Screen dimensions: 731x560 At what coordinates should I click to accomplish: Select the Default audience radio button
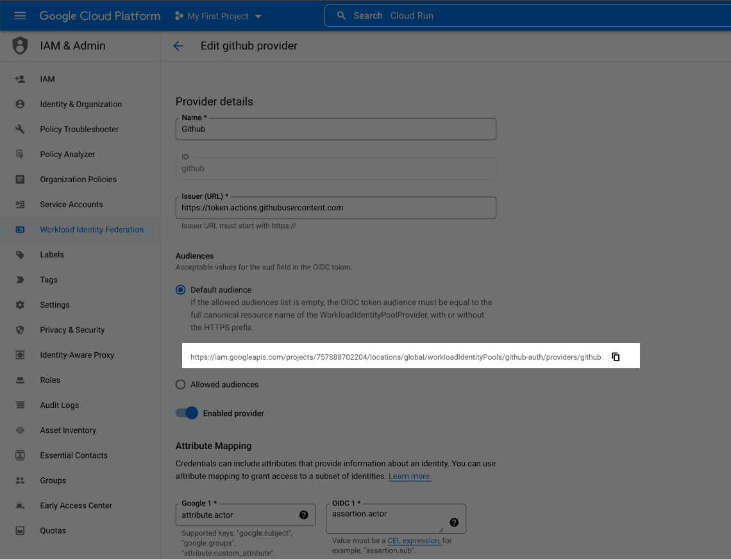pyautogui.click(x=180, y=289)
